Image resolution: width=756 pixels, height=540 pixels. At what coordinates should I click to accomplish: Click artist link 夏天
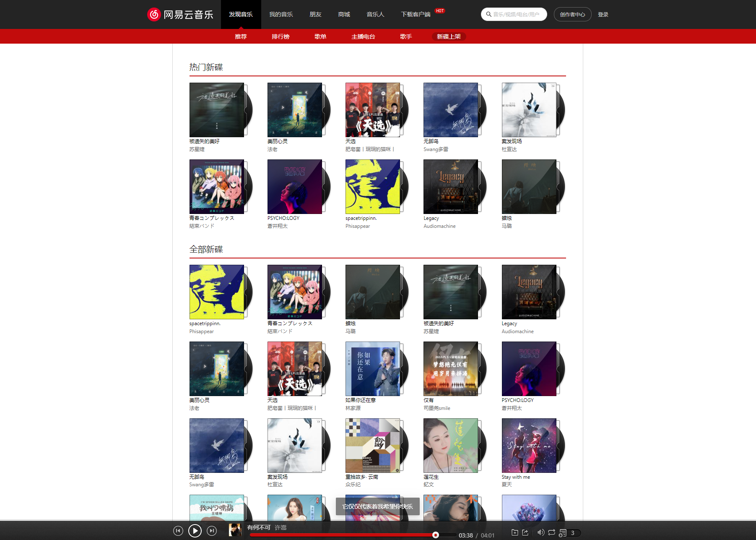tap(507, 485)
